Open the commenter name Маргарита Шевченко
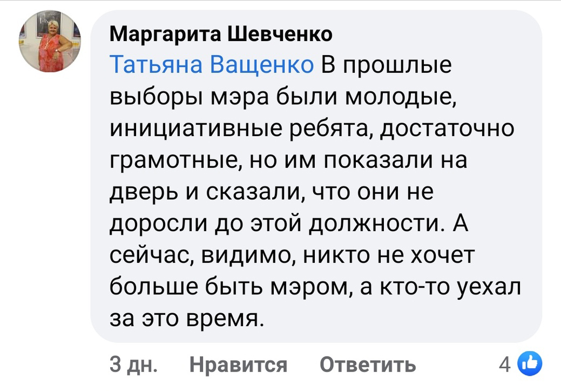The width and height of the screenshot is (561, 392). tap(221, 36)
